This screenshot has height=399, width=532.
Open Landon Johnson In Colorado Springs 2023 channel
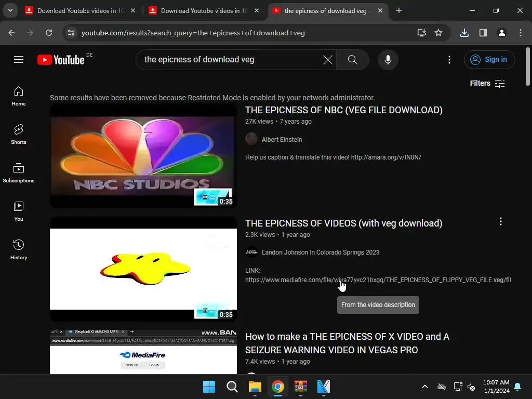320,252
